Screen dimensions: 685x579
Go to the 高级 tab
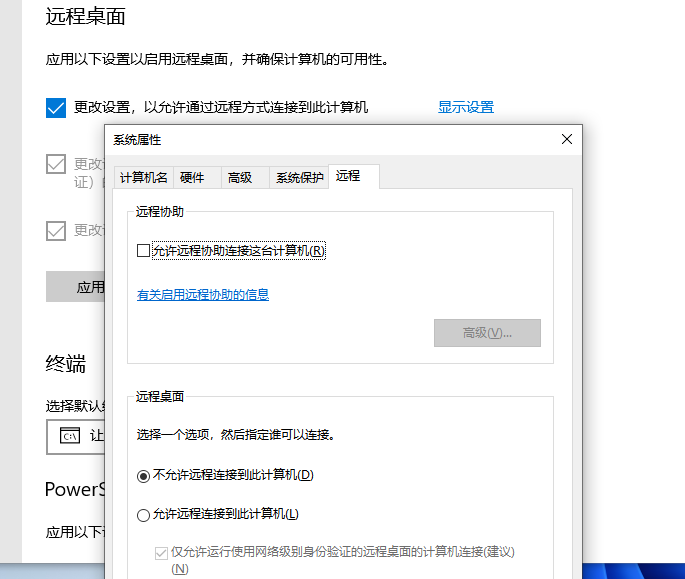(x=240, y=178)
